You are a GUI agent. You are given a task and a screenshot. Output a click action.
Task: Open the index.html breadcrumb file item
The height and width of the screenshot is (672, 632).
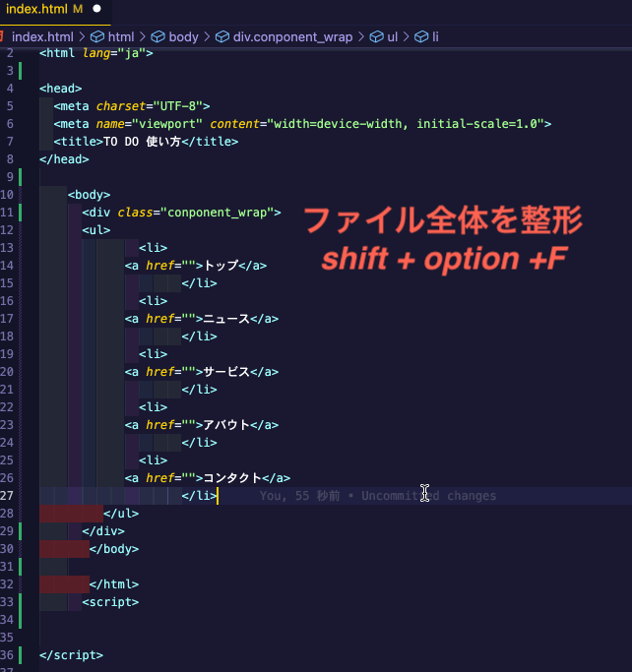[x=41, y=36]
